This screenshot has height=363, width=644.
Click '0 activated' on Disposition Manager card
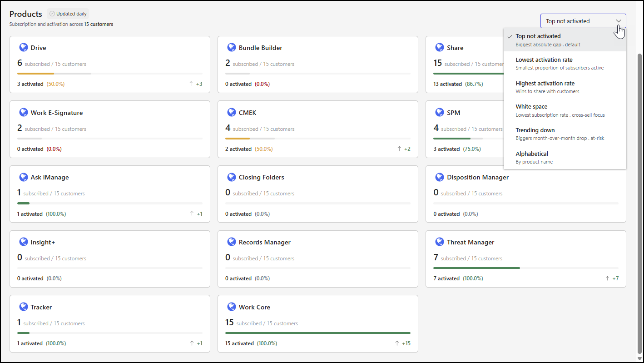446,214
